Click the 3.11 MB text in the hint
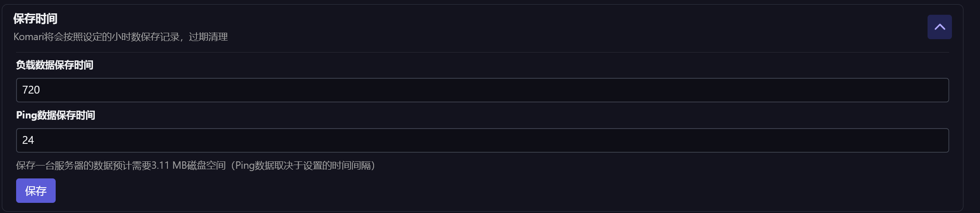Image resolution: width=980 pixels, height=213 pixels. pyautogui.click(x=168, y=166)
